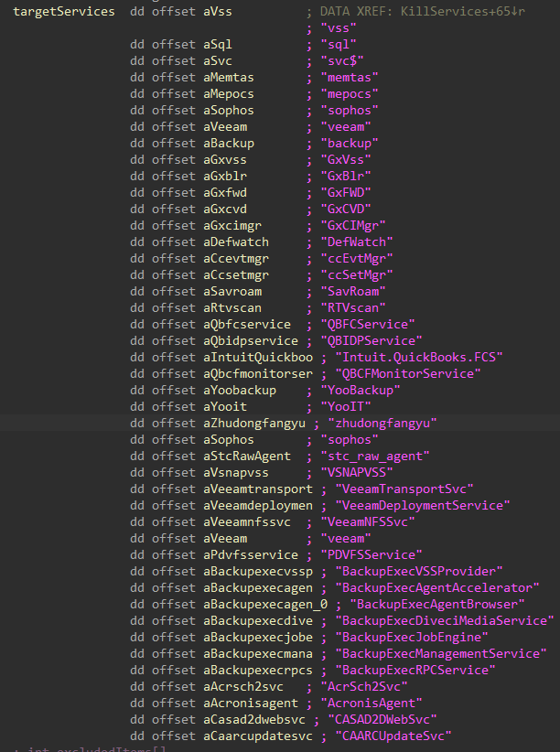Click the aBackupexecjobe offset symbol

tap(258, 638)
